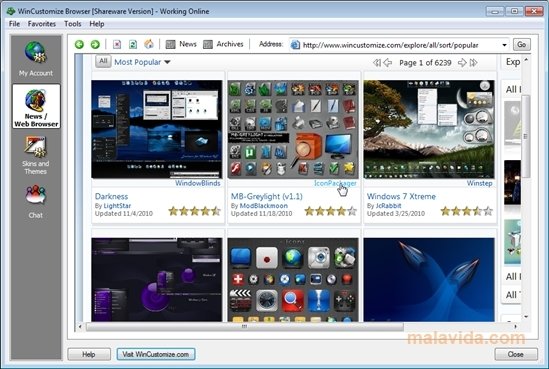Click the 'Updated 3/25/2010' text
549x369 pixels.
click(x=396, y=214)
